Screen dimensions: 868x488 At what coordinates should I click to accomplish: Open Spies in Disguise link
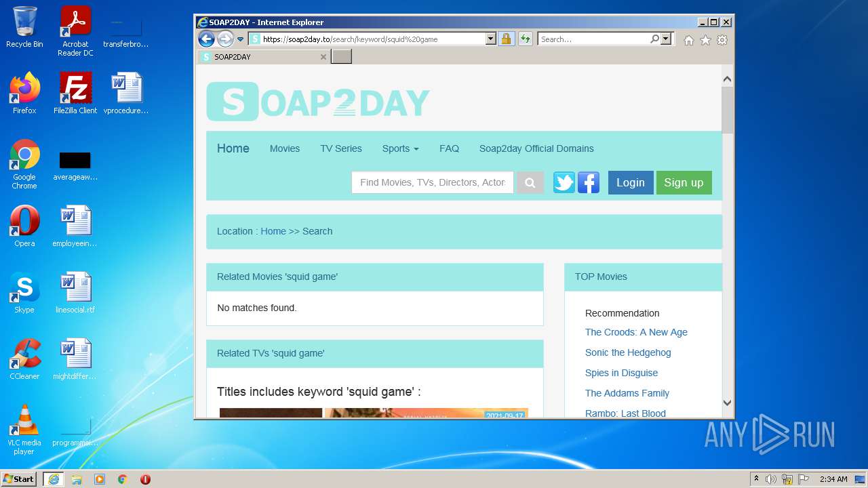point(621,373)
